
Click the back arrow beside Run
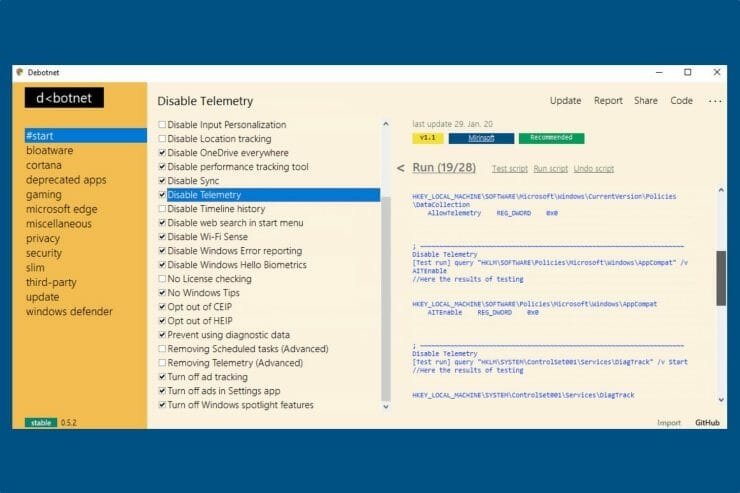pyautogui.click(x=400, y=168)
